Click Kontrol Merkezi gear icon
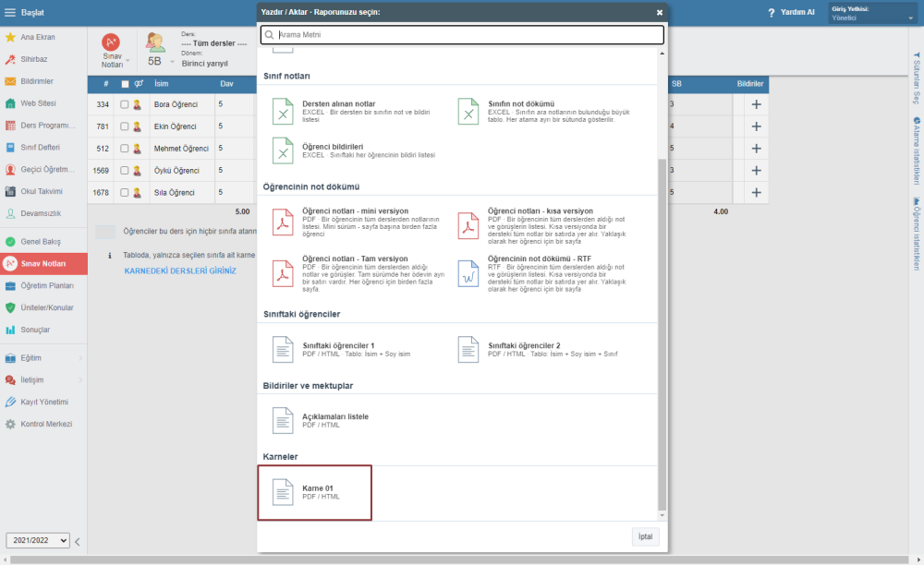The width and height of the screenshot is (924, 565). [x=10, y=424]
